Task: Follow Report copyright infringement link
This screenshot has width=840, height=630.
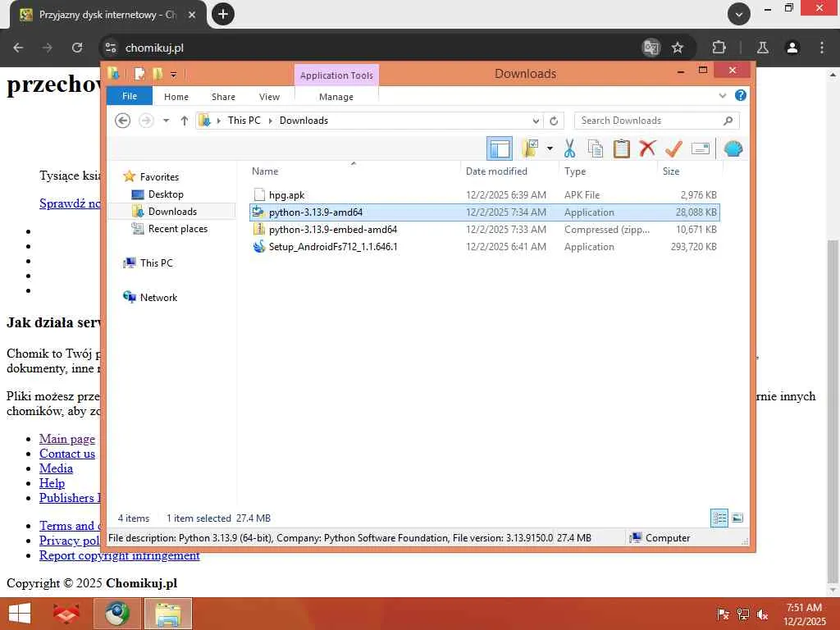Action: (120, 555)
